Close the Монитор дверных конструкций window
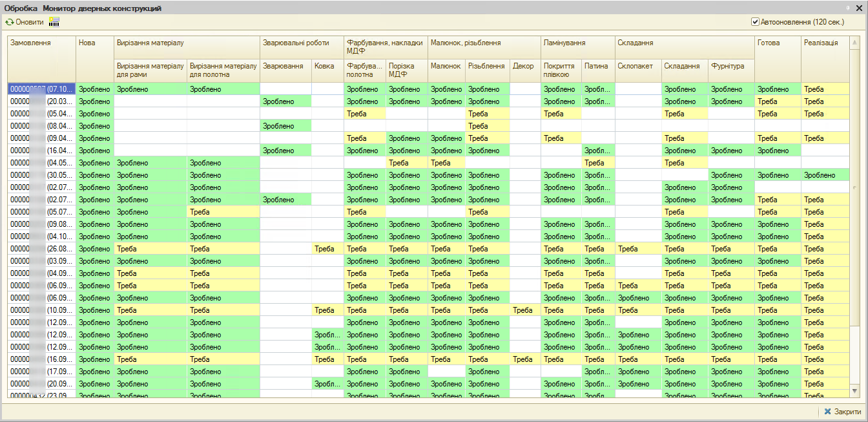This screenshot has height=422, width=868. [x=859, y=8]
